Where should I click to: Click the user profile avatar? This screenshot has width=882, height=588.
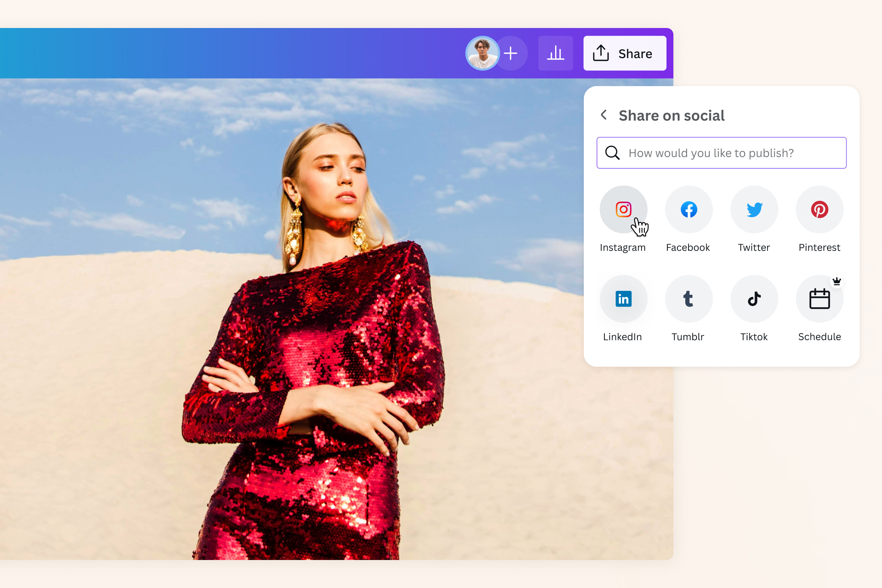[483, 53]
